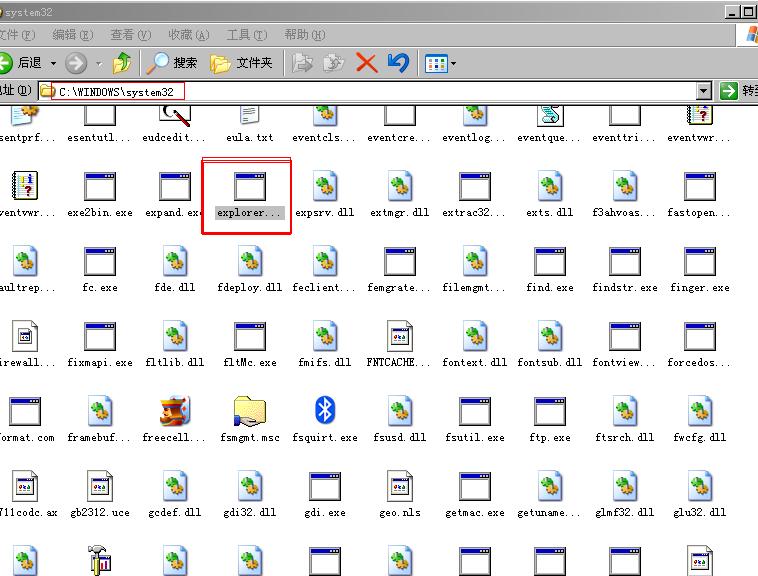The height and width of the screenshot is (576, 758).
Task: Select the glu32.dll file icon
Action: point(700,486)
